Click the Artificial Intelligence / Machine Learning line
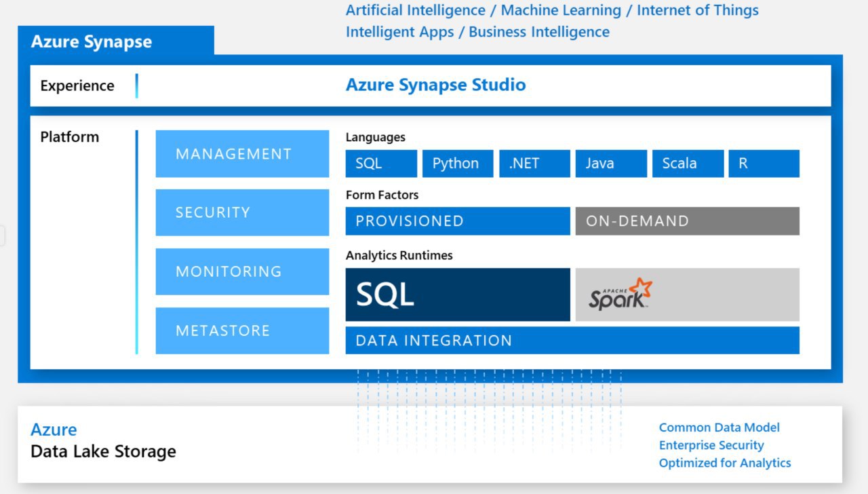Viewport: 868px width, 494px height. pos(552,10)
